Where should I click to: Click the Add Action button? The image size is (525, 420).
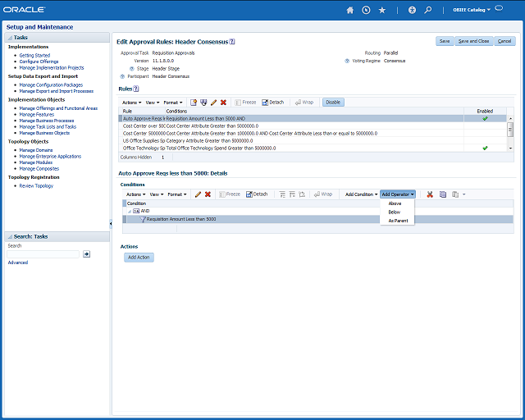click(139, 258)
